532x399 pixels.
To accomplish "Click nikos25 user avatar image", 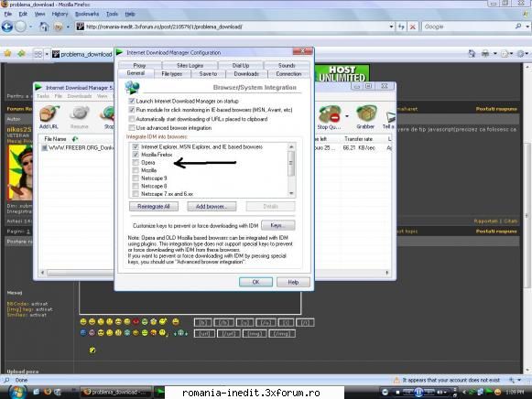I will [x=20, y=172].
